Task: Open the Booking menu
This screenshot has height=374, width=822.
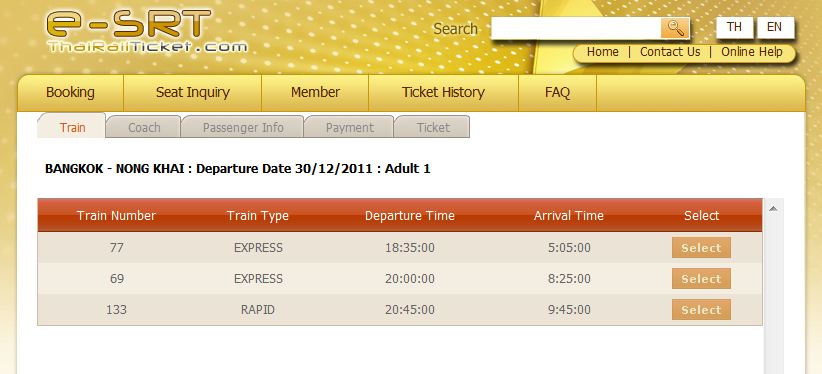Action: (x=70, y=93)
